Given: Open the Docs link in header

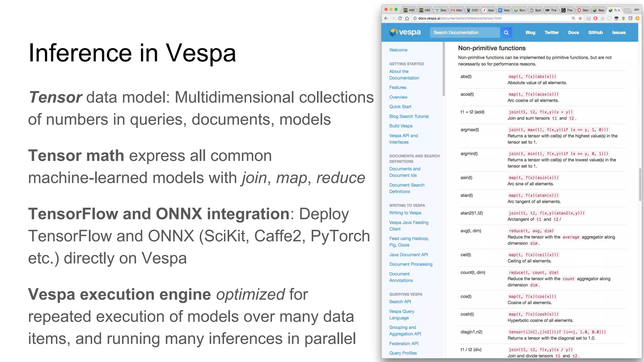Looking at the screenshot, I should (573, 32).
